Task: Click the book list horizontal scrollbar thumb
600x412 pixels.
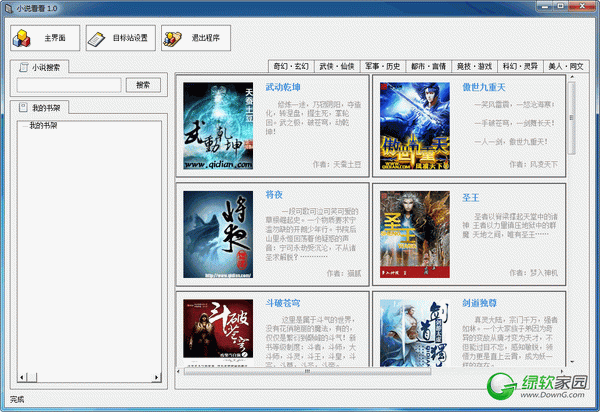Action: [307, 371]
